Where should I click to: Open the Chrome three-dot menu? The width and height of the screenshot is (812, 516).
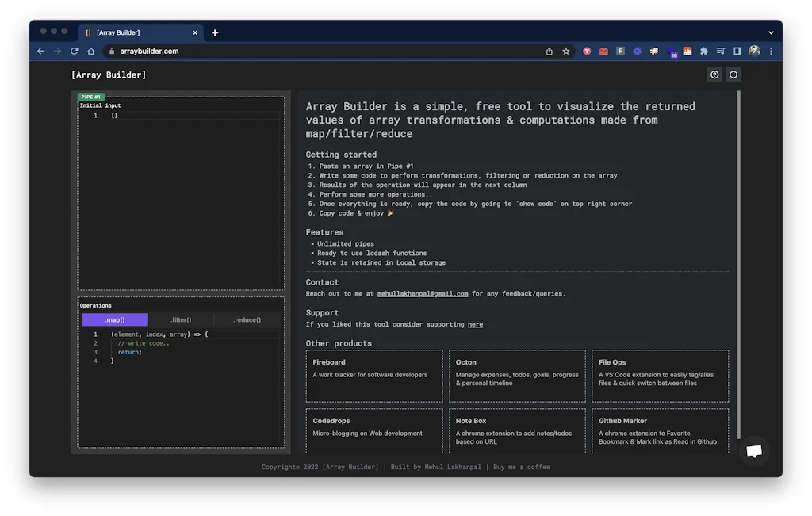(x=771, y=52)
